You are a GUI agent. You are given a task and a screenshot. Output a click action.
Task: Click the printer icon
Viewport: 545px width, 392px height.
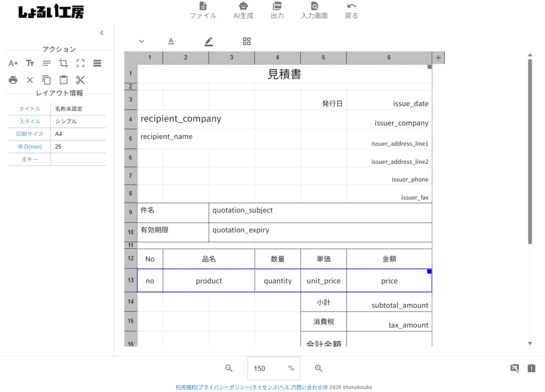click(x=13, y=80)
